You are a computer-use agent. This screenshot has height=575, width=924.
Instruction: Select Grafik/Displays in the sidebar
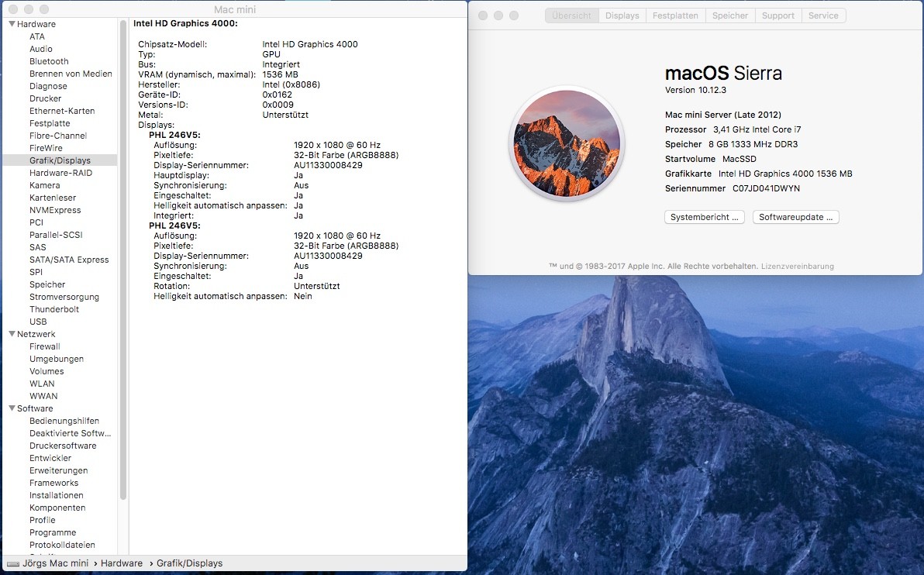point(60,160)
